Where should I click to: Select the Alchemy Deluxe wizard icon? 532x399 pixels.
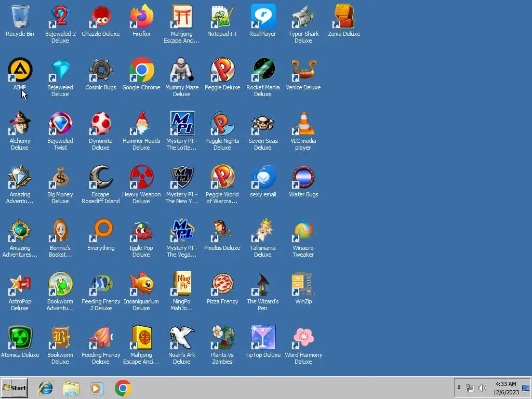[x=20, y=123]
